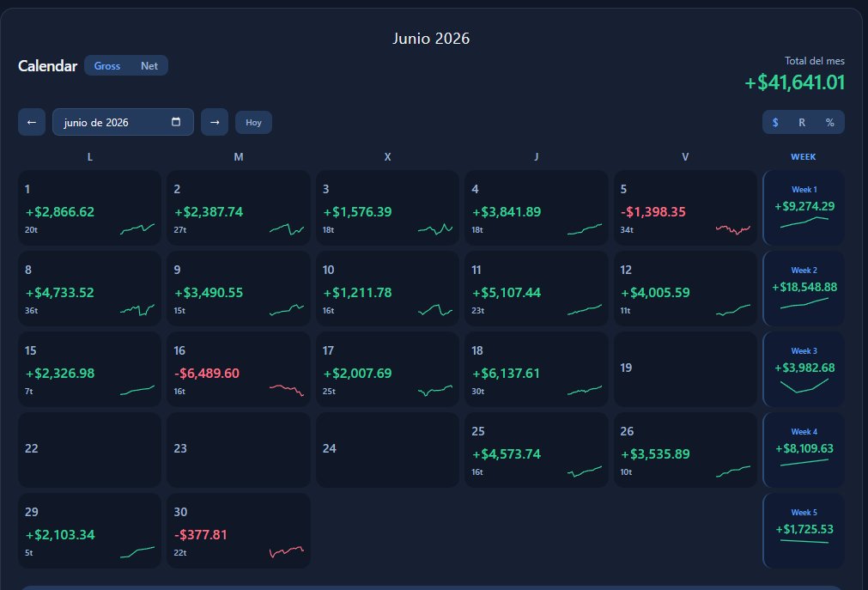The width and height of the screenshot is (868, 590).
Task: Click the sparkline chart on day 8
Action: click(x=137, y=310)
